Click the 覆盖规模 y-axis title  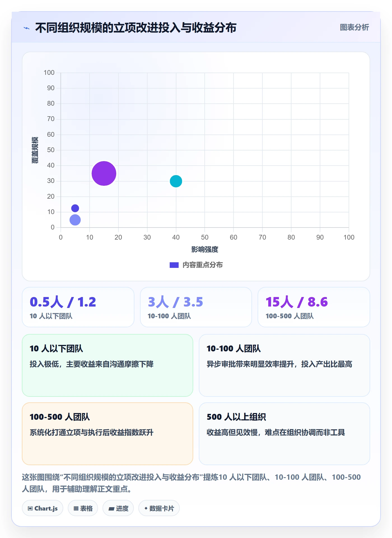pyautogui.click(x=35, y=150)
